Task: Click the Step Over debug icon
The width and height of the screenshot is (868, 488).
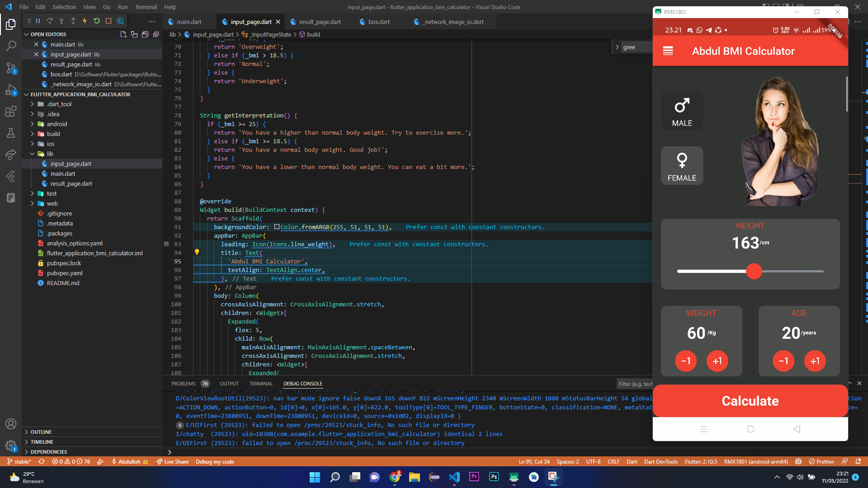Action: tap(50, 21)
